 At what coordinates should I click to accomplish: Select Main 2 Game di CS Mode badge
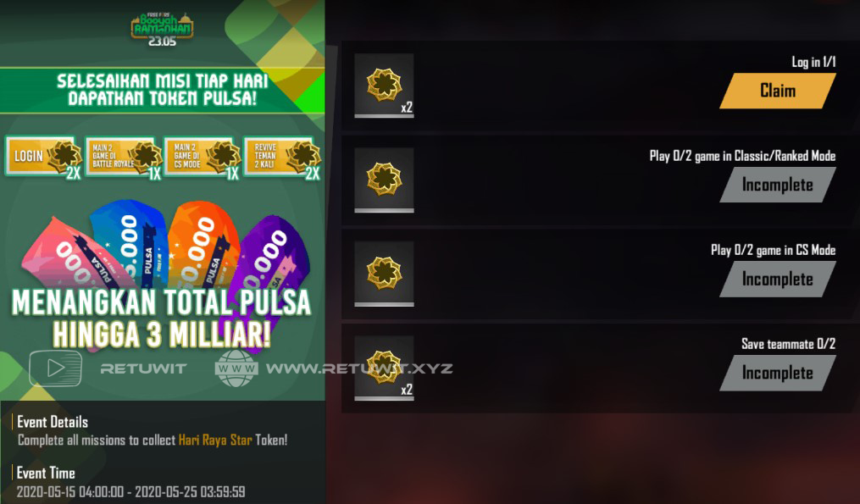click(x=202, y=157)
